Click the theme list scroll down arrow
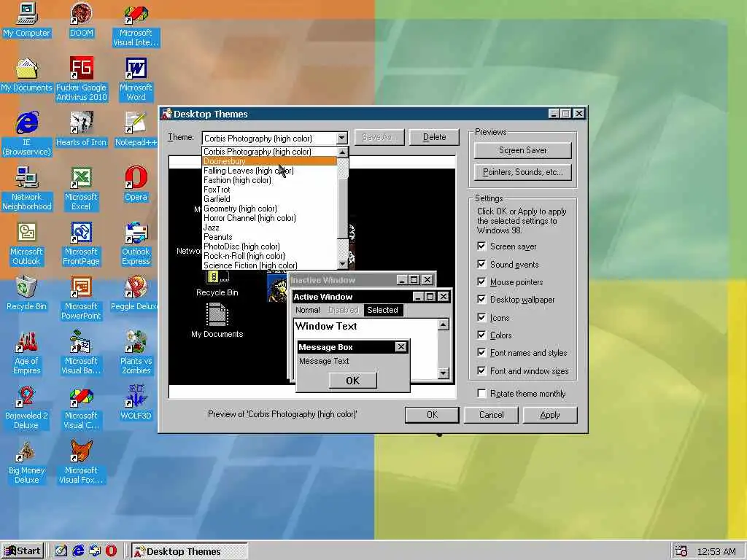Image resolution: width=747 pixels, height=560 pixels. 342,264
